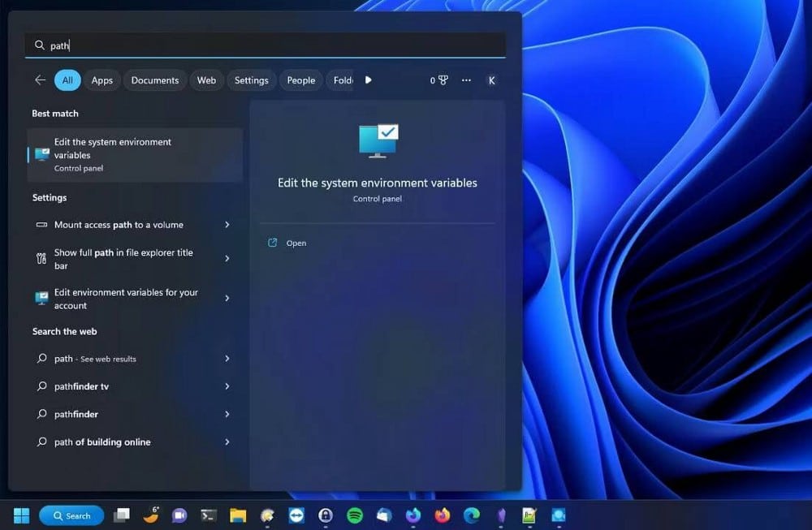
Task: Open the Start menu
Action: coord(20,515)
